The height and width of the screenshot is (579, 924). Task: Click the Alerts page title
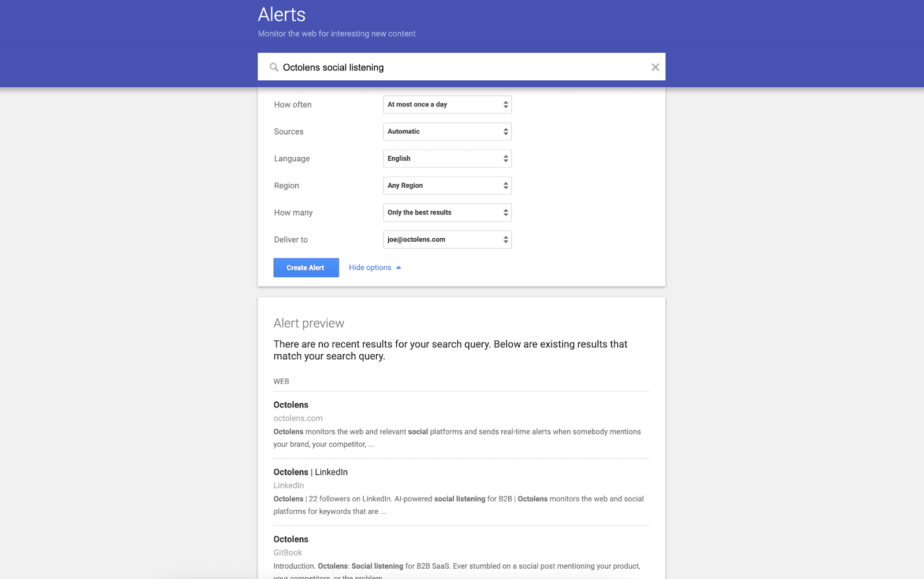281,14
